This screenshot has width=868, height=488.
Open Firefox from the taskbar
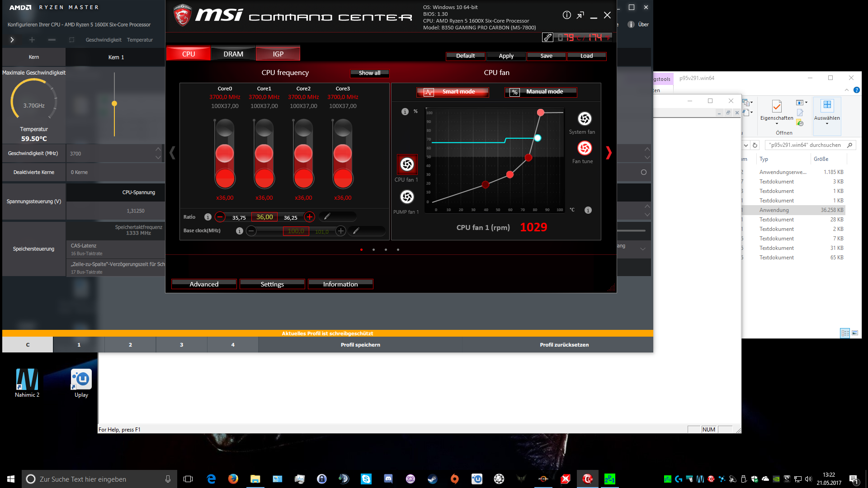click(233, 479)
